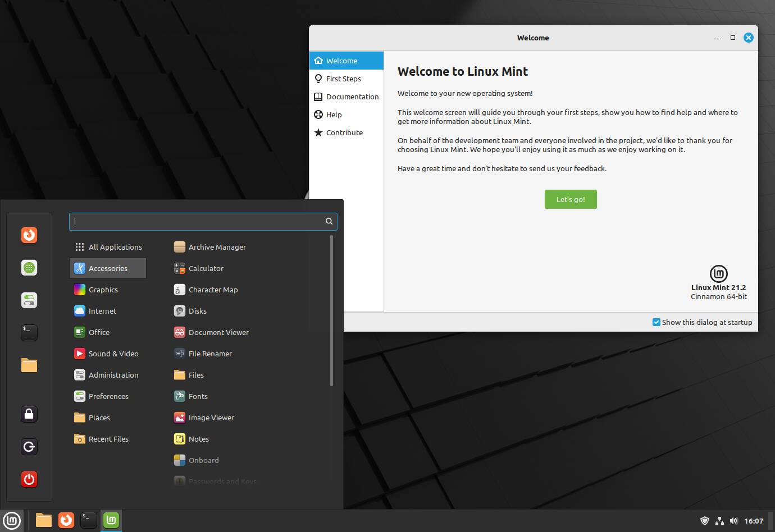Open Terminal from the menu favorites sidebar
775x532 pixels.
point(29,332)
